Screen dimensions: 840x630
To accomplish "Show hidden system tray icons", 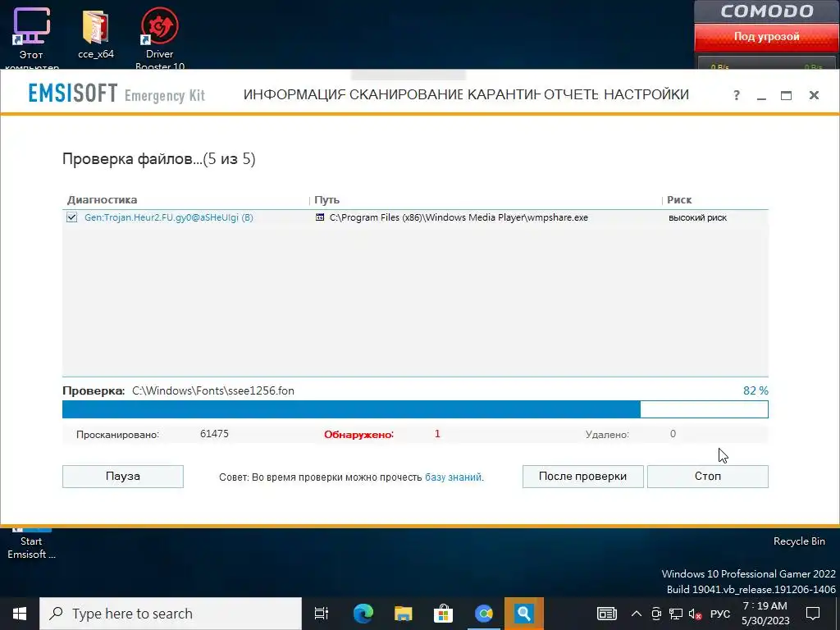I will click(x=637, y=614).
